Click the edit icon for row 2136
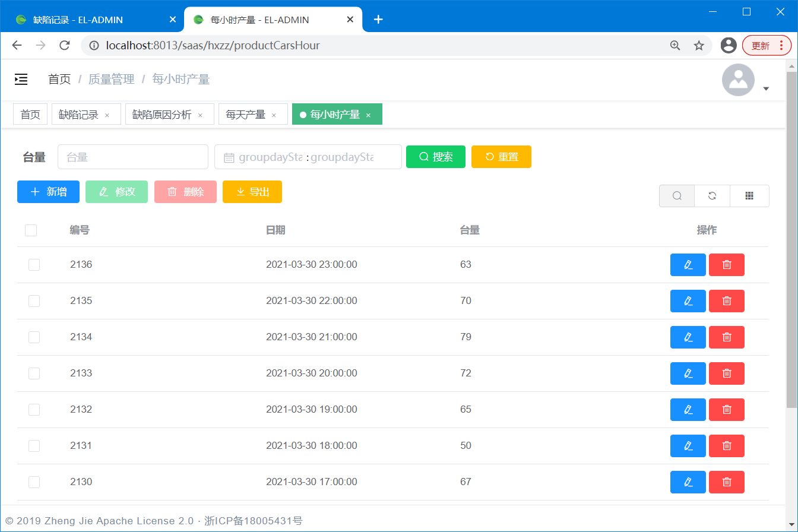The height and width of the screenshot is (532, 798). coord(688,265)
